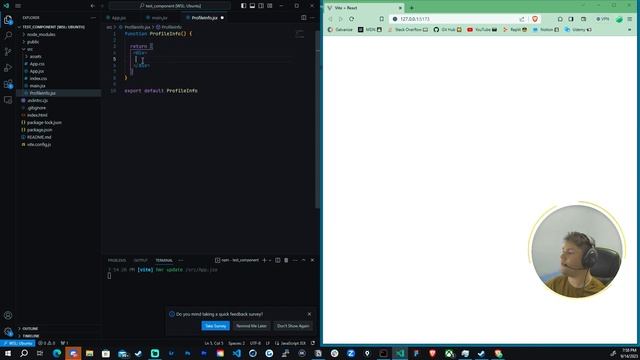Image resolution: width=640 pixels, height=360 pixels.
Task: Open the Search view in activity bar
Action: 8,36
